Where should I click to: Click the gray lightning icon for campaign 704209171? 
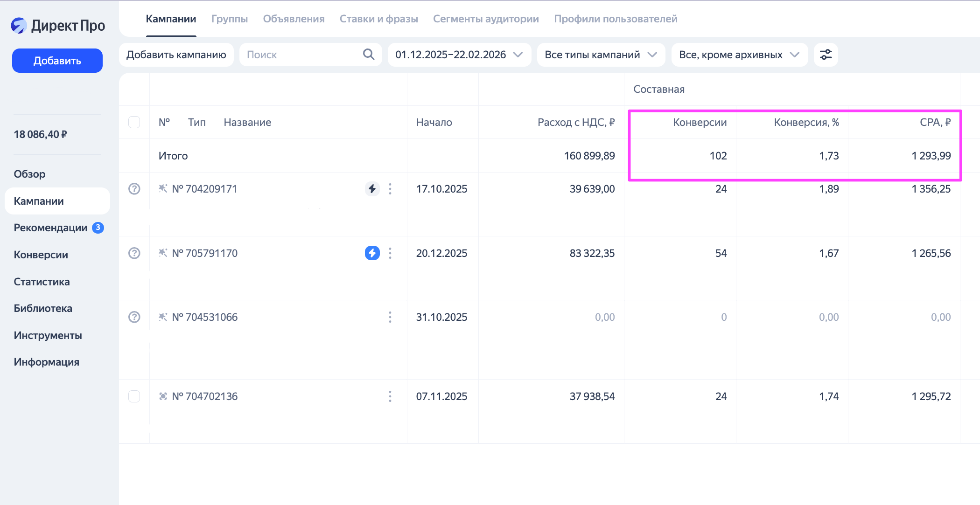point(372,189)
